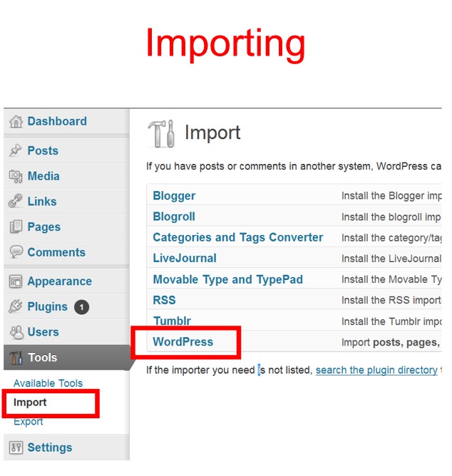Screen dimensions: 452x476
Task: Open the Pages menu
Action: point(44,227)
